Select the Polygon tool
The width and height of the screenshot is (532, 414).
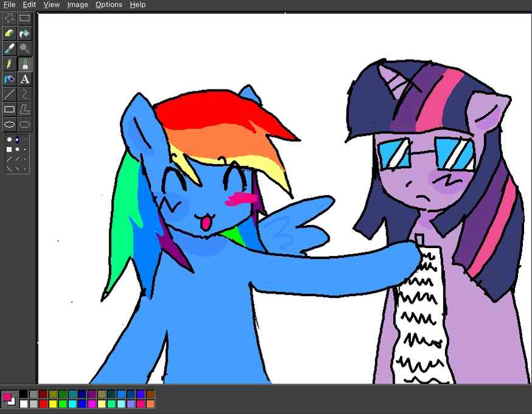tap(24, 109)
